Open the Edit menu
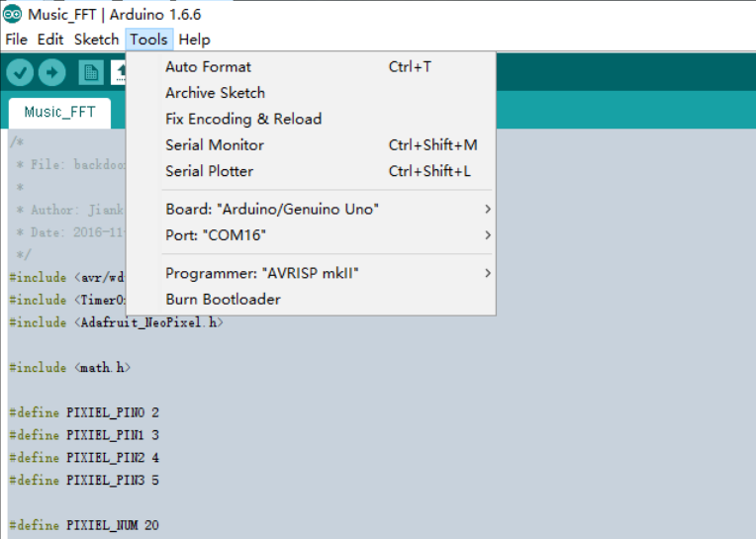Screen dimensions: 756x539 tap(50, 40)
